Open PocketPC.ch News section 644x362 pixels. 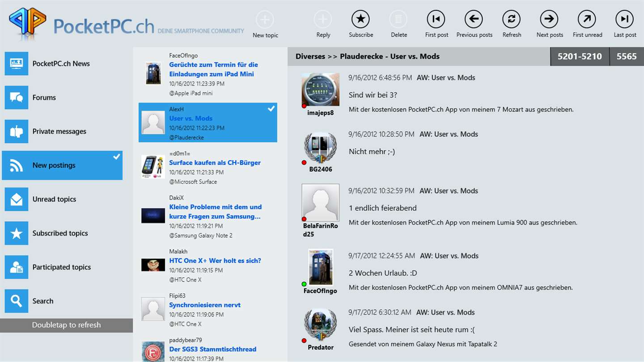tap(62, 63)
